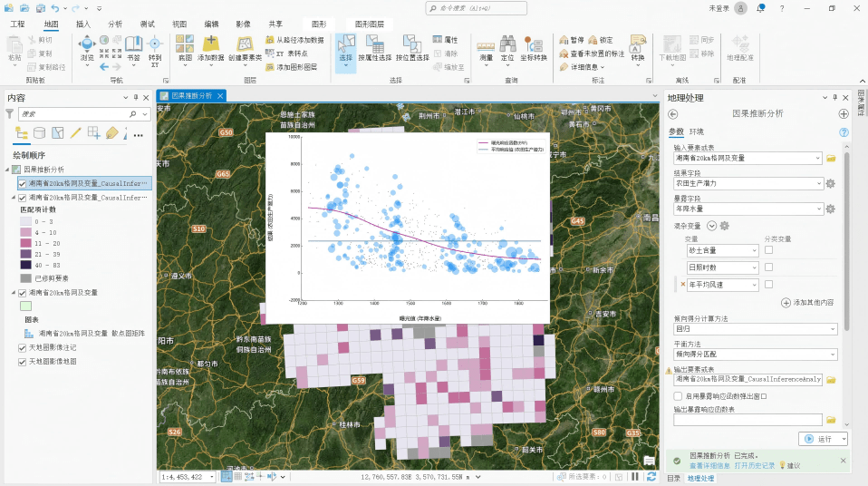
Task: Click the 按属性选择 select-by-attributes icon
Action: tap(375, 44)
